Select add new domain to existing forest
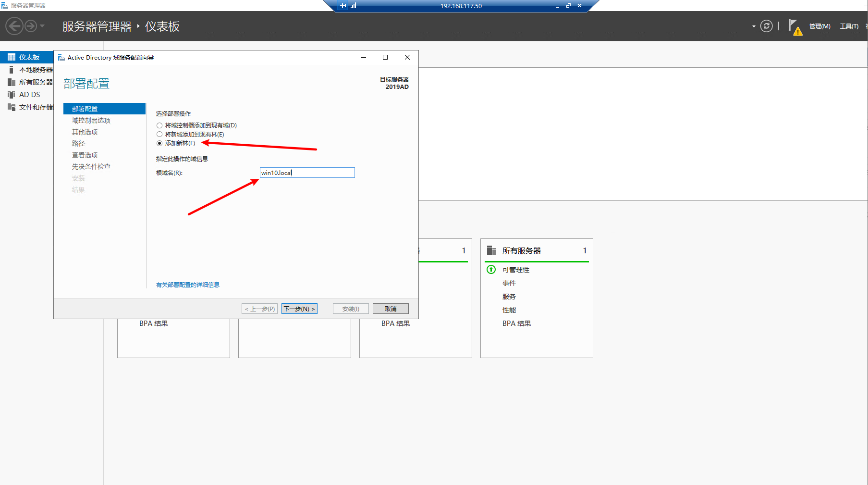This screenshot has width=868, height=485. [159, 135]
